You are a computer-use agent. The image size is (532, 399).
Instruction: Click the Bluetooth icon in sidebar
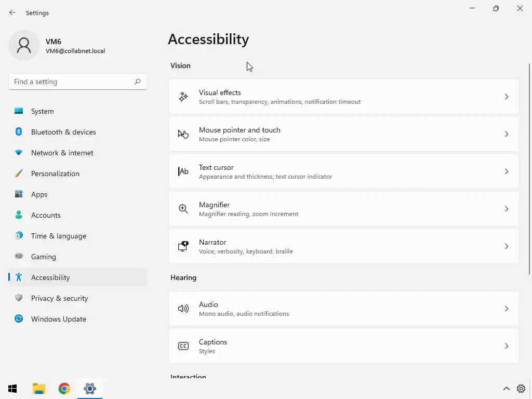[19, 132]
